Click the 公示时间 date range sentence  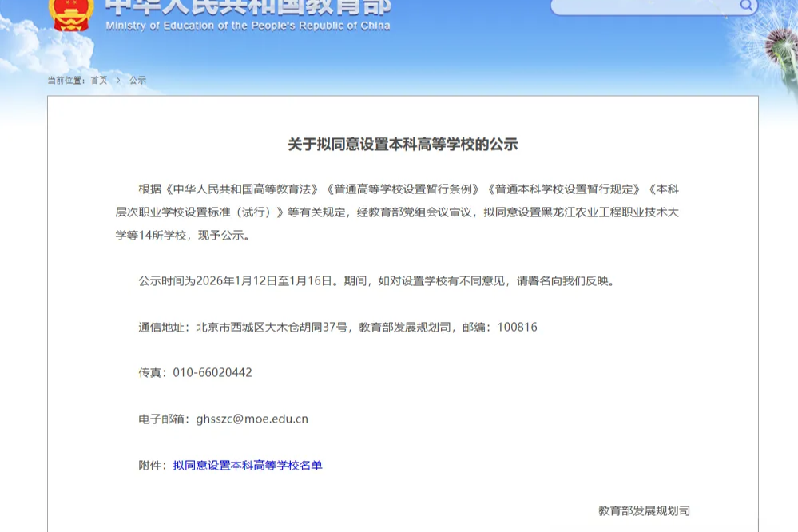tap(376, 280)
